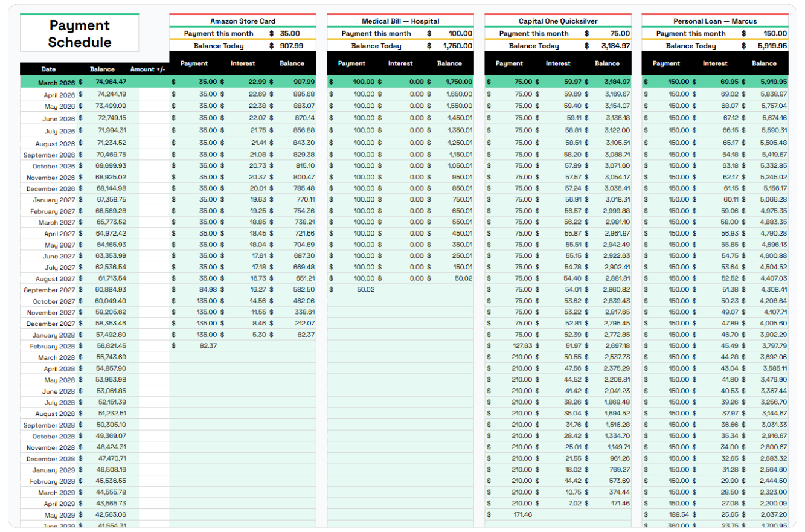Click Capital One Balance Today 3,184.97
805x532 pixels.
[x=615, y=45]
